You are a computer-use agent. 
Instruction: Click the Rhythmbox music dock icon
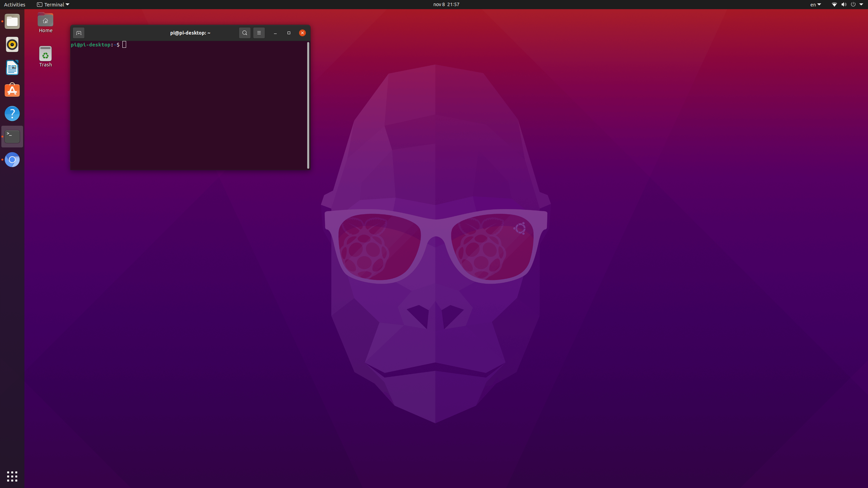[12, 44]
